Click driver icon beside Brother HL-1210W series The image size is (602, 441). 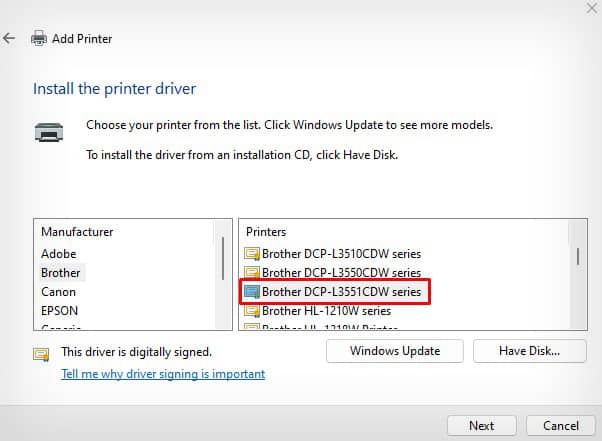252,311
